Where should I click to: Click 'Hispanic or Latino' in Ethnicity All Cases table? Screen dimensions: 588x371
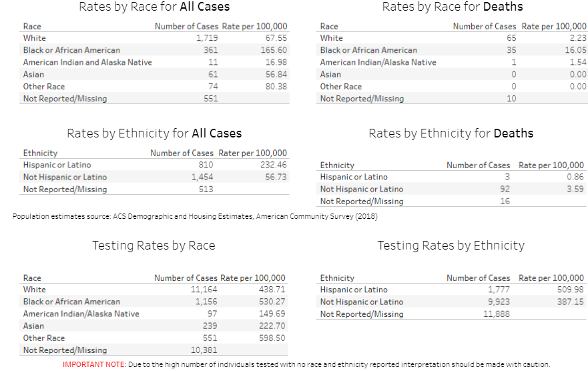tap(57, 165)
